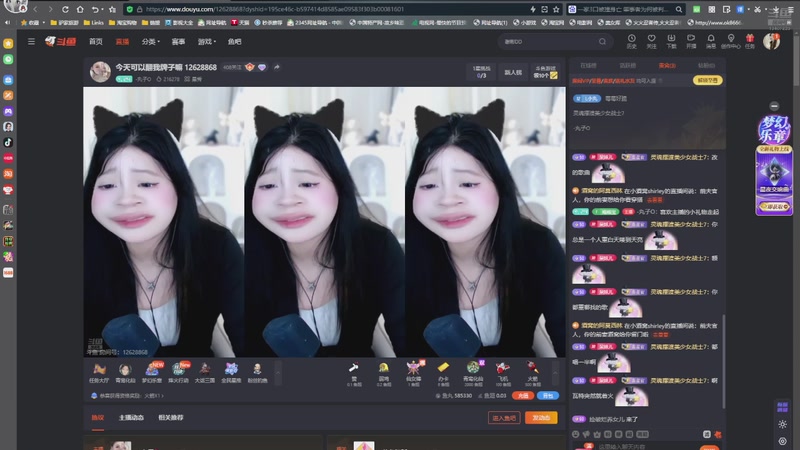
Task: Click the browser back arrow
Action: coord(35,9)
